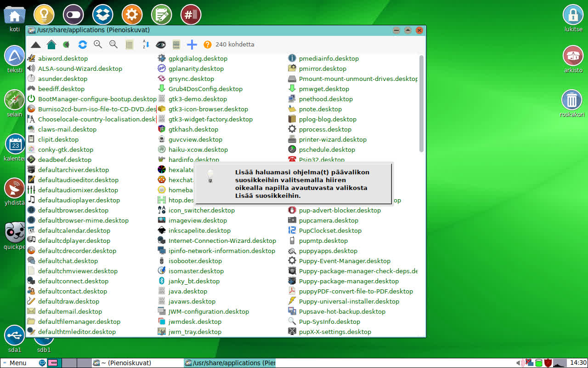
Task: Toggle hidden files with the eye icon
Action: pyautogui.click(x=161, y=45)
